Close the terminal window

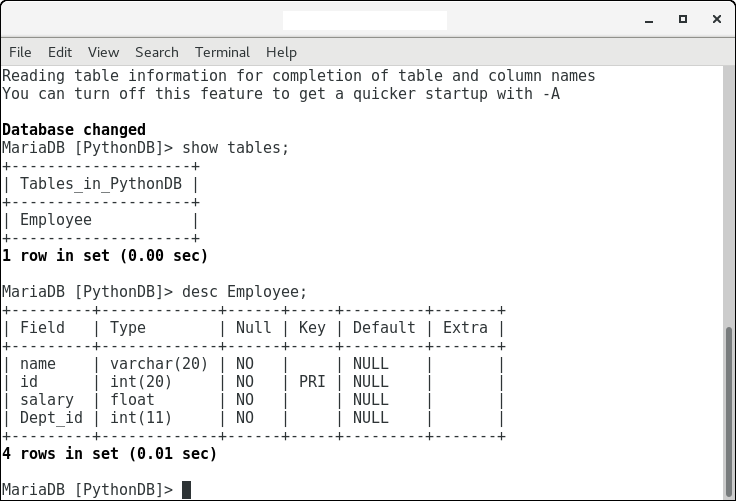(714, 19)
